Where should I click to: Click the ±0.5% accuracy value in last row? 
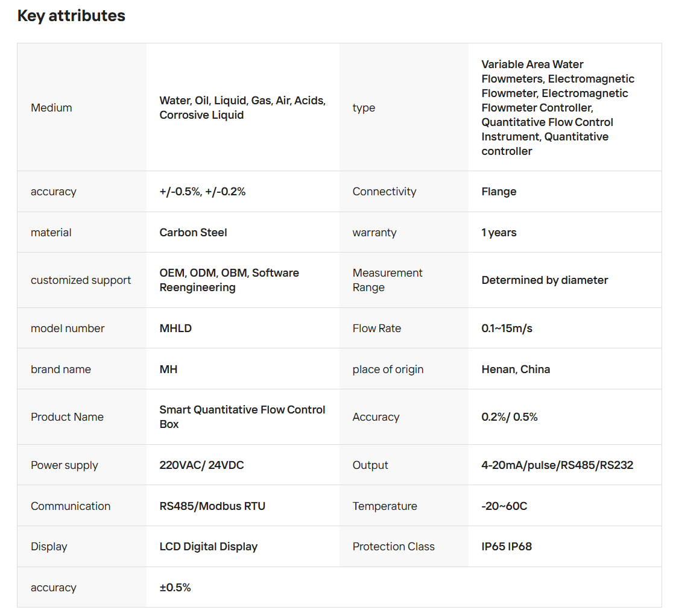(x=175, y=587)
